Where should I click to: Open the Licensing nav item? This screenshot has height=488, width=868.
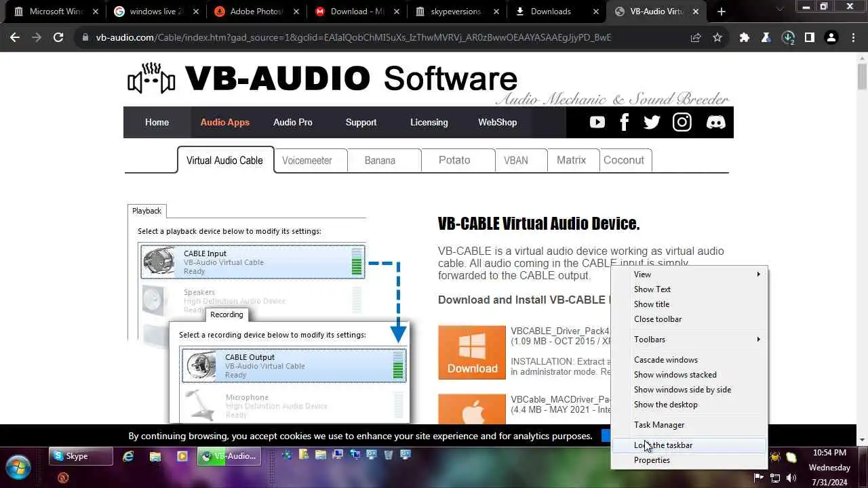tap(429, 122)
